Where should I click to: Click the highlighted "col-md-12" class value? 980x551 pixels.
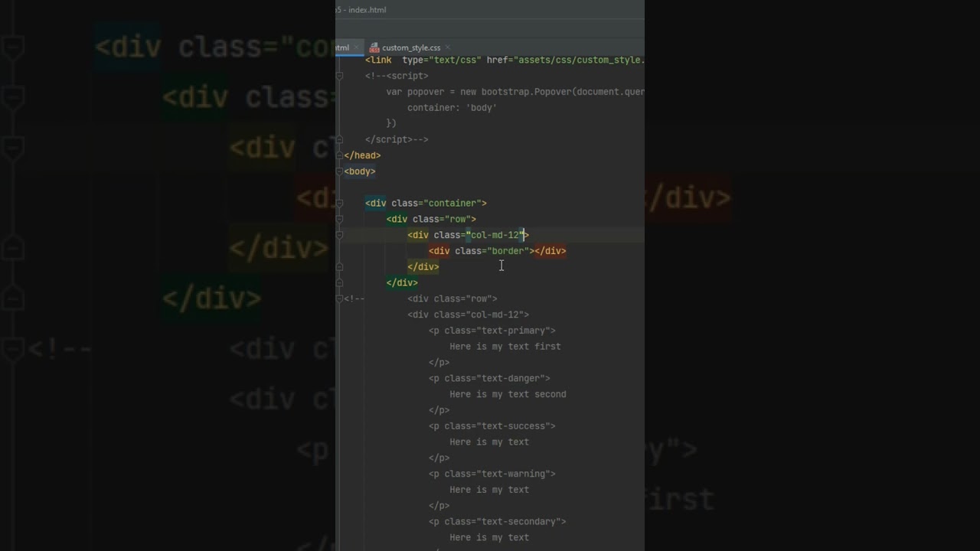(495, 235)
